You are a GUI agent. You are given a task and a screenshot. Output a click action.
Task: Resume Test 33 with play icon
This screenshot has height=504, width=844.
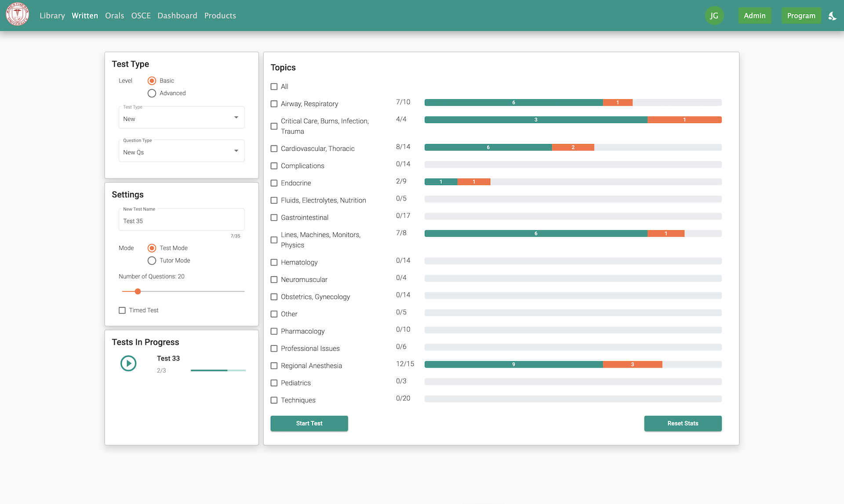point(128,363)
